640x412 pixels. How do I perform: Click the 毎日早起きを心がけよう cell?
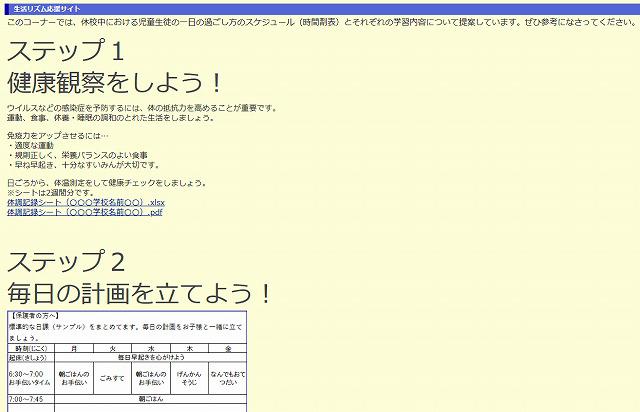click(150, 357)
